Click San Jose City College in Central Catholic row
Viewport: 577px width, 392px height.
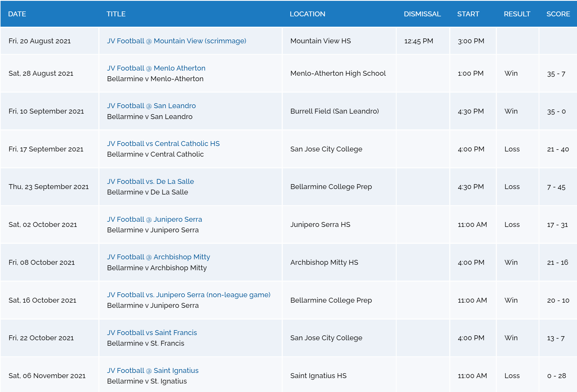(x=326, y=149)
